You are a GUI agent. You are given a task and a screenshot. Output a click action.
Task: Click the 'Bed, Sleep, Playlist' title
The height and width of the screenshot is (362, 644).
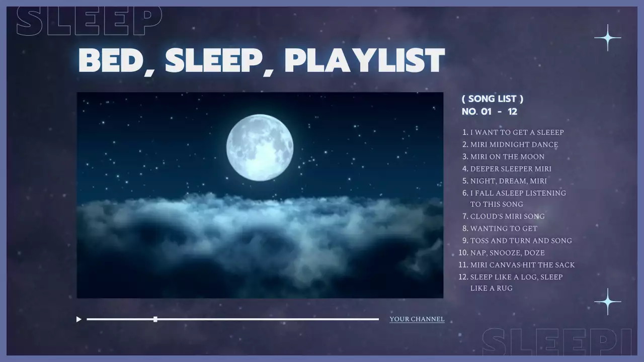262,61
